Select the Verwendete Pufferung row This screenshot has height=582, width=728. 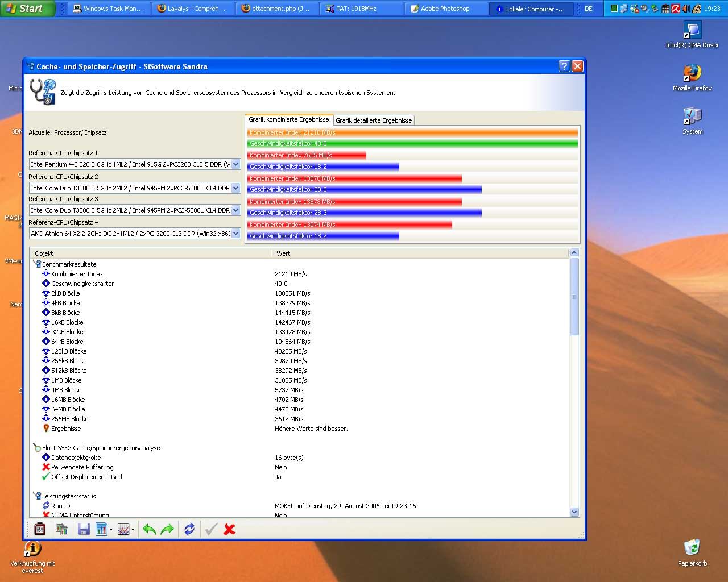click(299, 467)
